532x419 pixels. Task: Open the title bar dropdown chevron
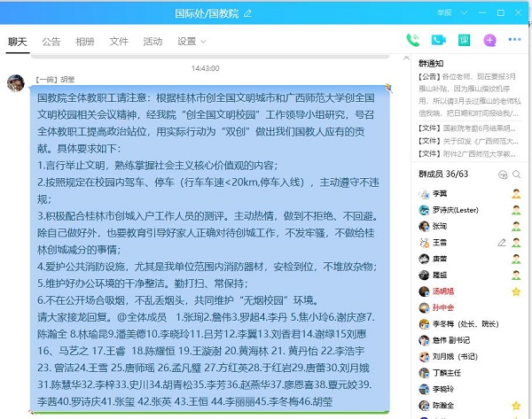pos(464,13)
